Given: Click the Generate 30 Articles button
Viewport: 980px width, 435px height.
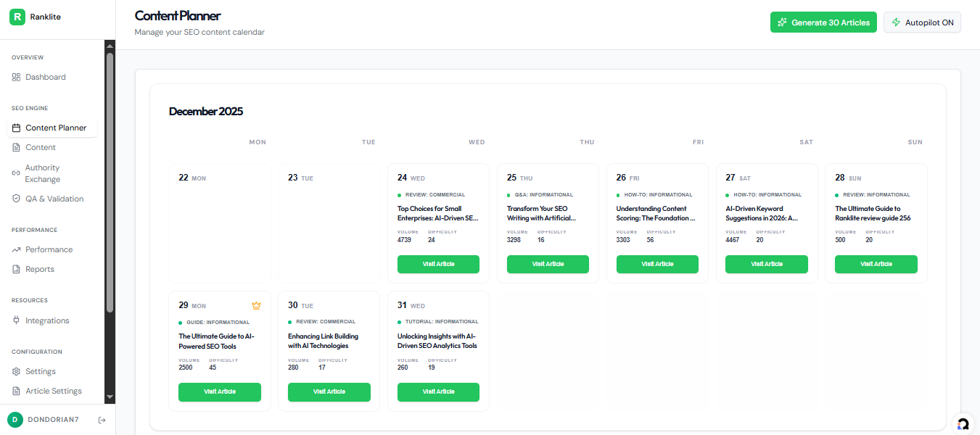Looking at the screenshot, I should tap(823, 22).
